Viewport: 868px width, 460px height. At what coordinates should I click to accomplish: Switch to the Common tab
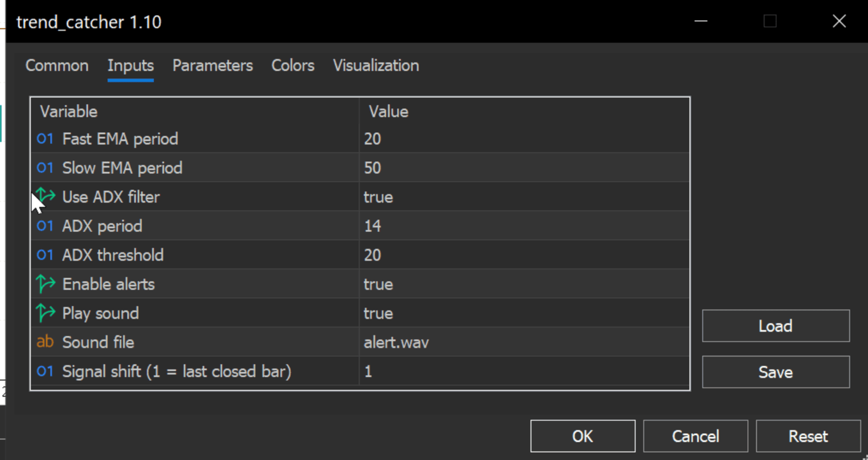(x=57, y=66)
